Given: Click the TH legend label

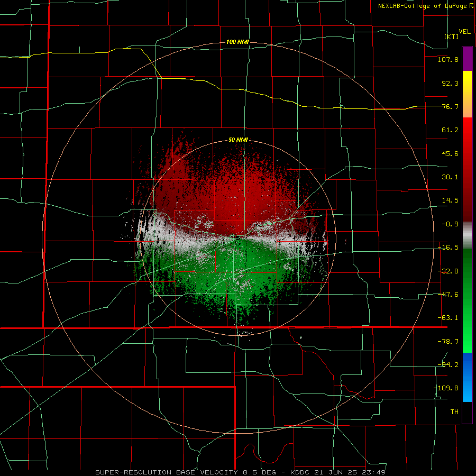Looking at the screenshot, I should pos(454,412).
